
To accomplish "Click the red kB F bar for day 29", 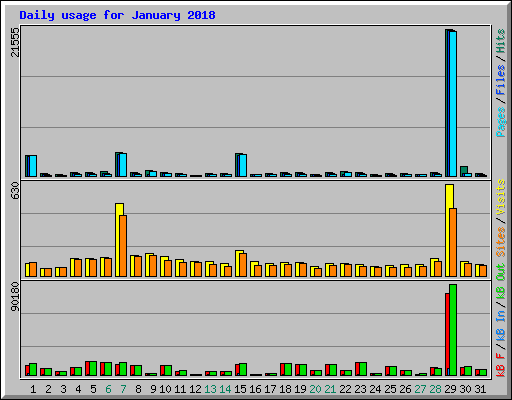I will (447, 335).
